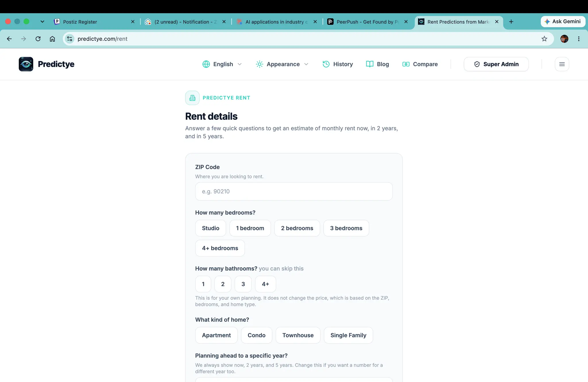Click the Ask Gemini button
The image size is (588, 382).
click(x=563, y=22)
